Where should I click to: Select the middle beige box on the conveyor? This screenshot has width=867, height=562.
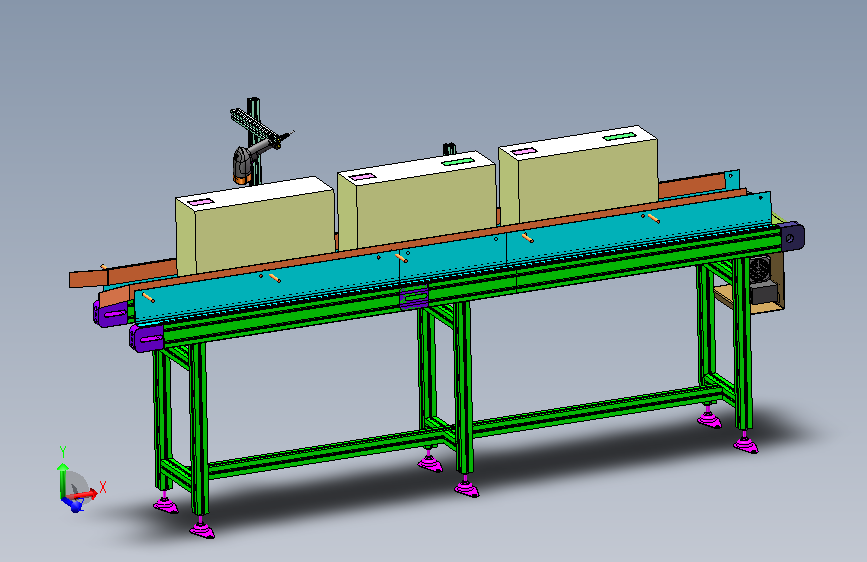pos(417,199)
